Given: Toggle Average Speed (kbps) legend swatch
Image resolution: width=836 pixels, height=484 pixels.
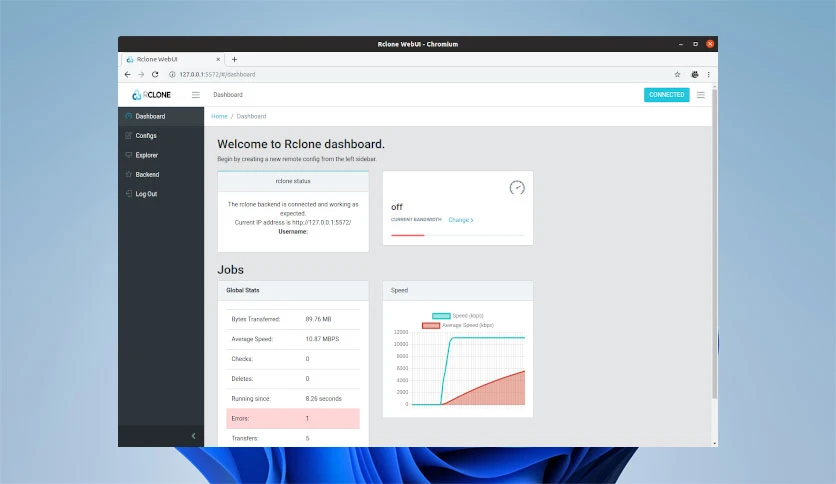Looking at the screenshot, I should click(431, 325).
